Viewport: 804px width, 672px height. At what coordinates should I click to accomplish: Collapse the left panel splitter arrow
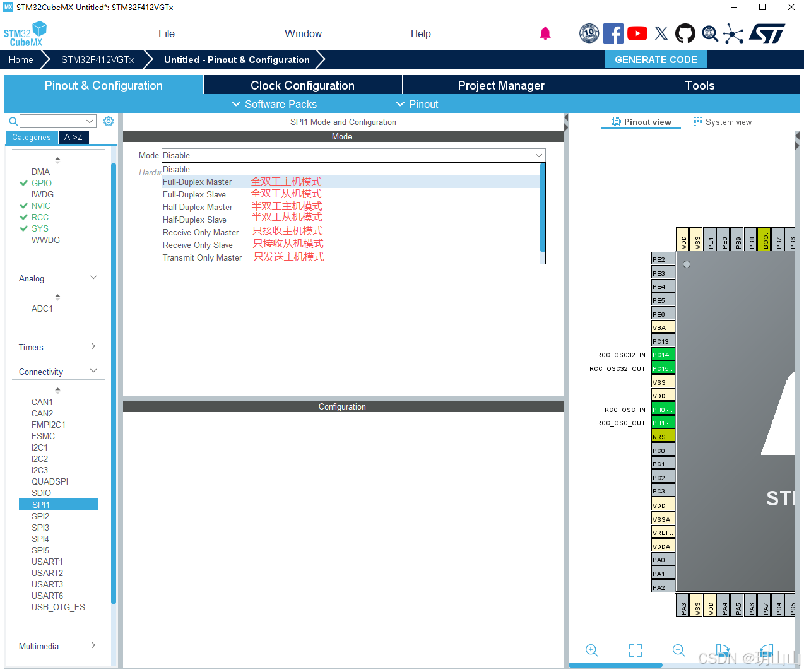click(x=566, y=118)
